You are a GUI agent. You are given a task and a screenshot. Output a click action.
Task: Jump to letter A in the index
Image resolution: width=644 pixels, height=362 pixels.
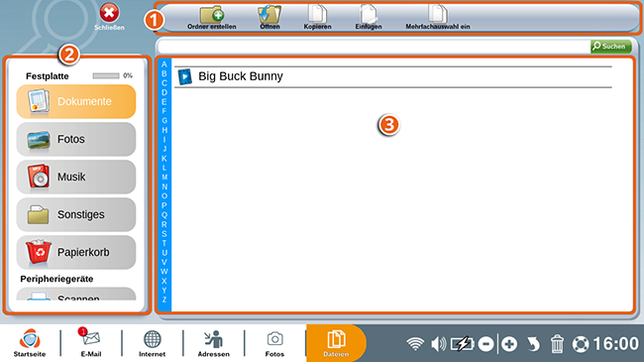[x=164, y=64]
